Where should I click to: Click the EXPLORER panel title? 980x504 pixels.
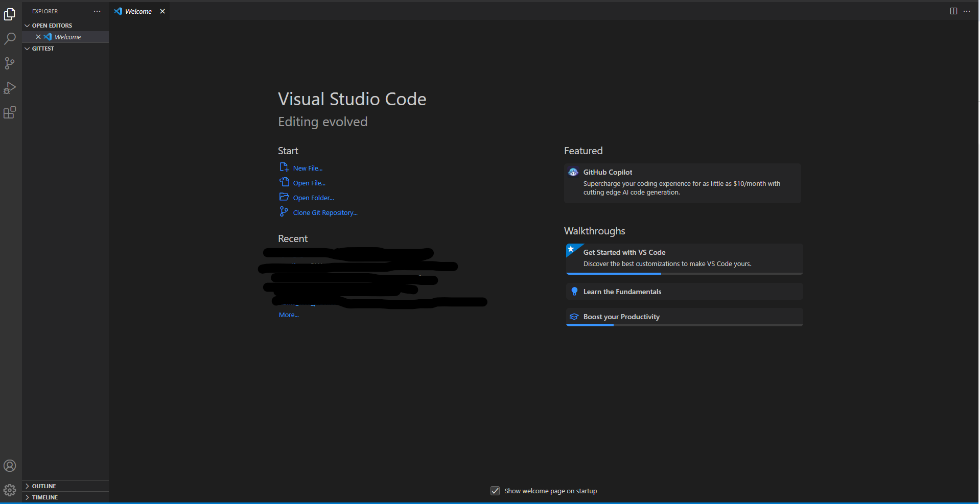point(45,11)
